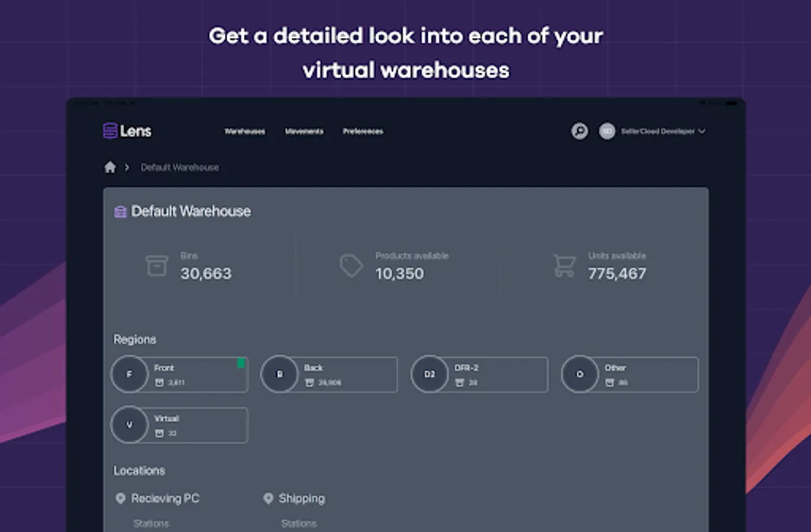This screenshot has width=811, height=532.
Task: Click Stations under Recieving PC
Action: [151, 523]
